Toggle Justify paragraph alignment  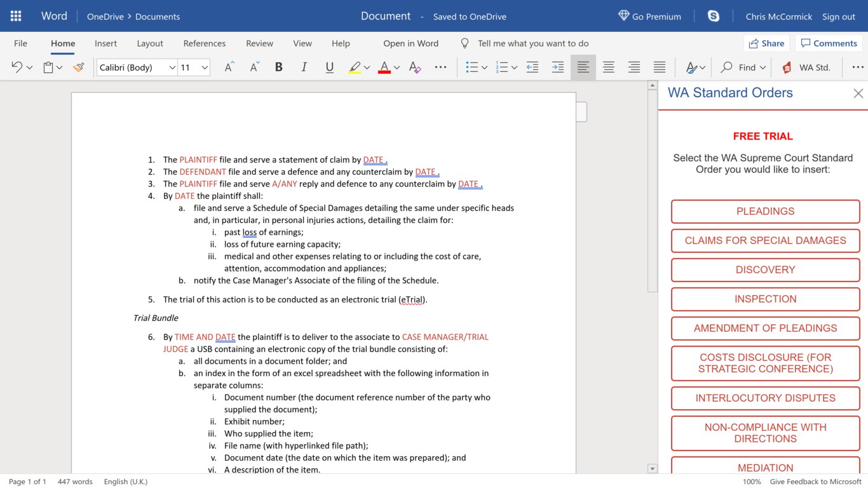(x=660, y=67)
